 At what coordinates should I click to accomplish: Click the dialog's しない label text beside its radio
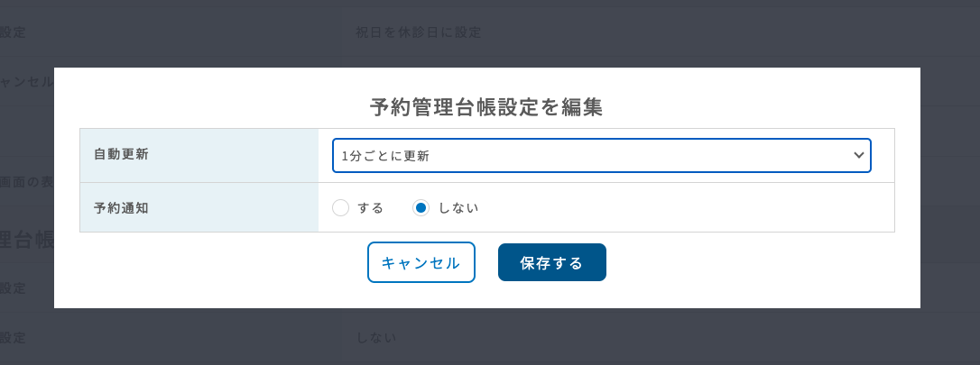[458, 208]
